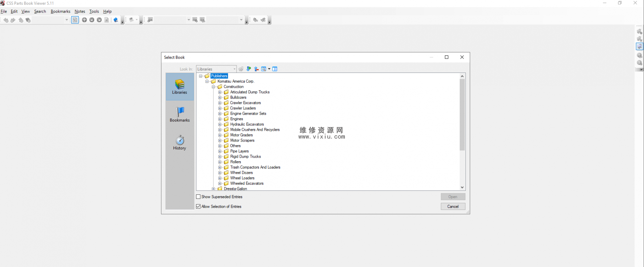Click the circular up-left arrow icon
Image resolution: width=644 pixels, height=267 pixels.
(x=92, y=20)
